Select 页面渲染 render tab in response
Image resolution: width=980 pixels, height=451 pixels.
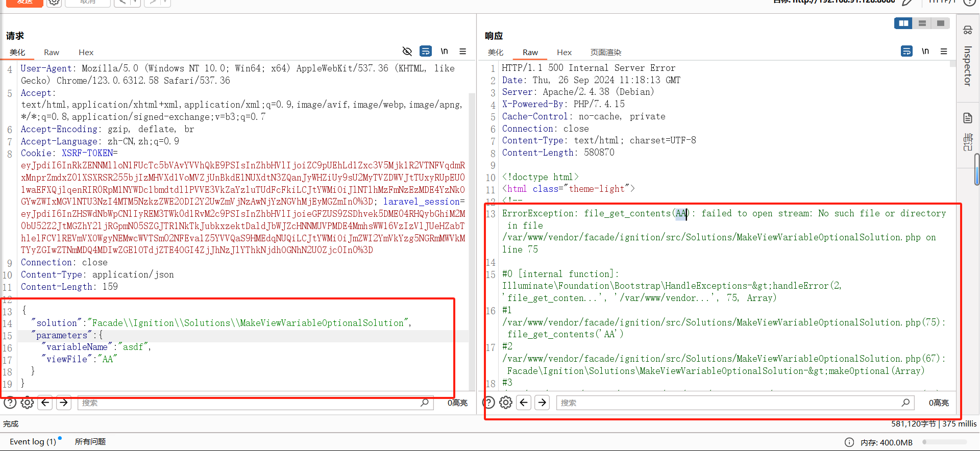[606, 52]
